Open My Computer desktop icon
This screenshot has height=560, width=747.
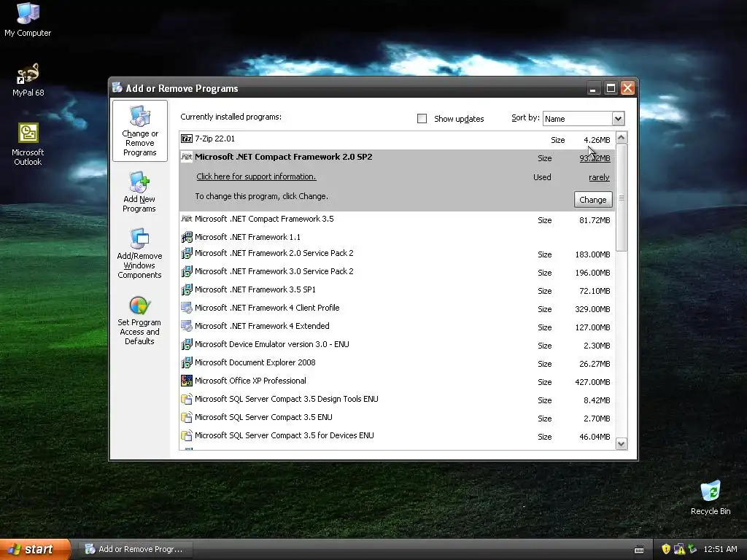coord(28,19)
